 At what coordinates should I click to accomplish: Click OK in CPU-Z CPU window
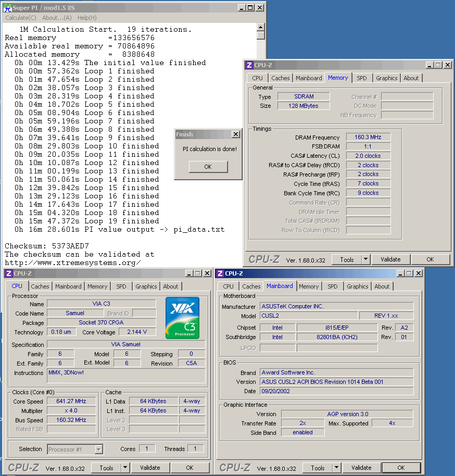tap(189, 468)
